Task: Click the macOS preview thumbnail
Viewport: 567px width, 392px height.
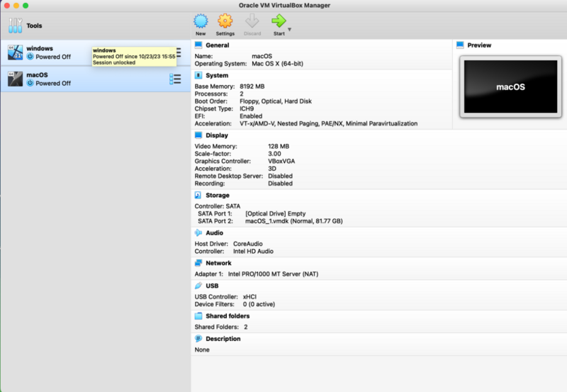Action: click(510, 87)
